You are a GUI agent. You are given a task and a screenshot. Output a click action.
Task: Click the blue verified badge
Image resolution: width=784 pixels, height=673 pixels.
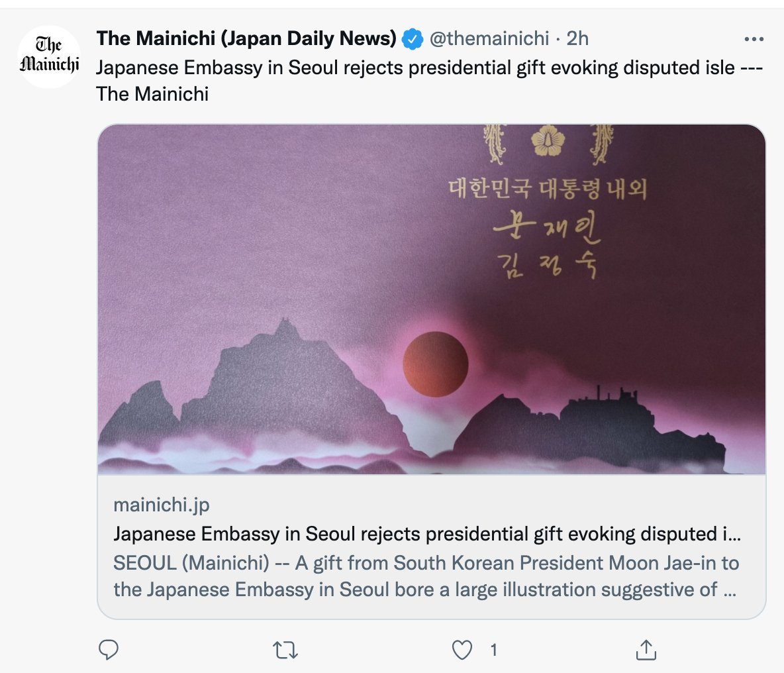(413, 39)
